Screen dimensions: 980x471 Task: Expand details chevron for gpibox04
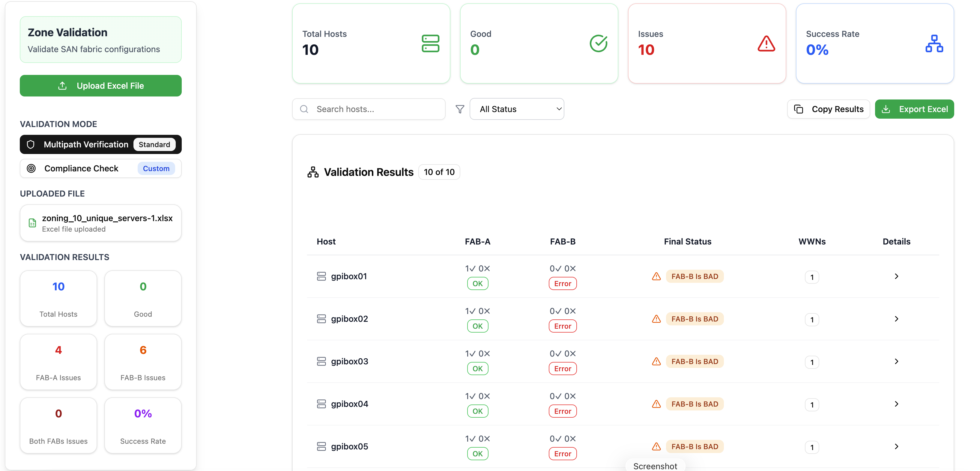896,404
